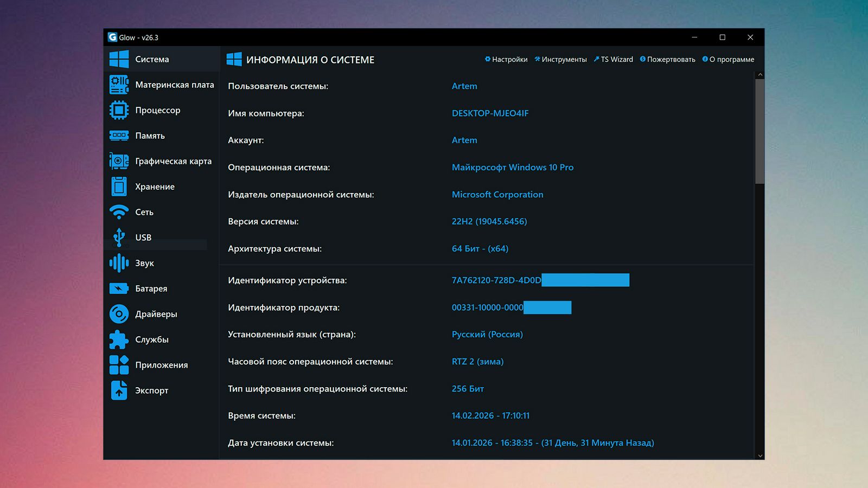868x488 pixels.
Task: Open the sound waveform icon
Action: pyautogui.click(x=119, y=263)
